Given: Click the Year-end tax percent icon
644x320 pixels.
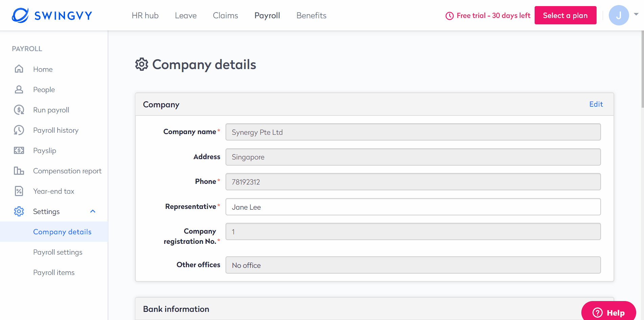Looking at the screenshot, I should 19,191.
